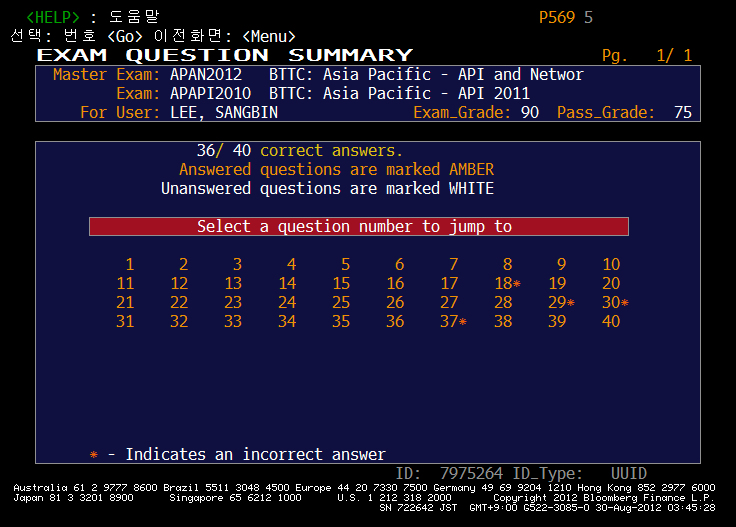736x527 pixels.
Task: Review question 33
Action: 233,321
